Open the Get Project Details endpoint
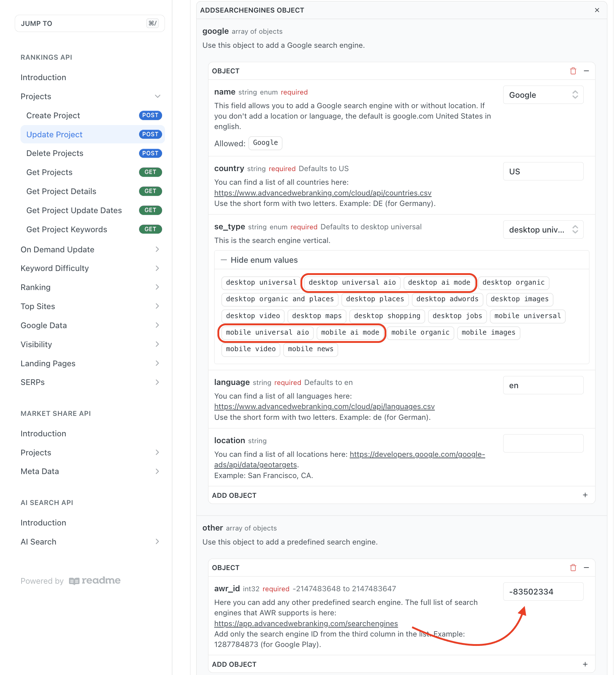The width and height of the screenshot is (616, 675). coord(93,191)
